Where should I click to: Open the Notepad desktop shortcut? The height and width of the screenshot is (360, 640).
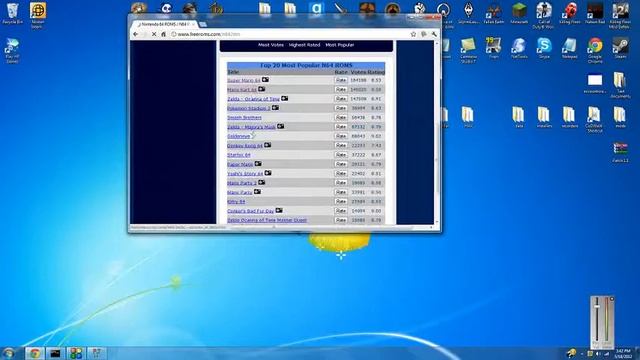click(x=569, y=48)
